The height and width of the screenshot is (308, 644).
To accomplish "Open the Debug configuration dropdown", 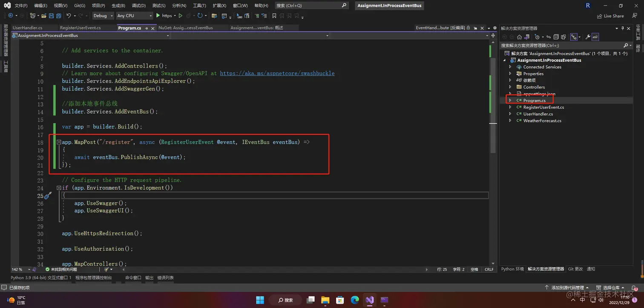I will click(103, 15).
